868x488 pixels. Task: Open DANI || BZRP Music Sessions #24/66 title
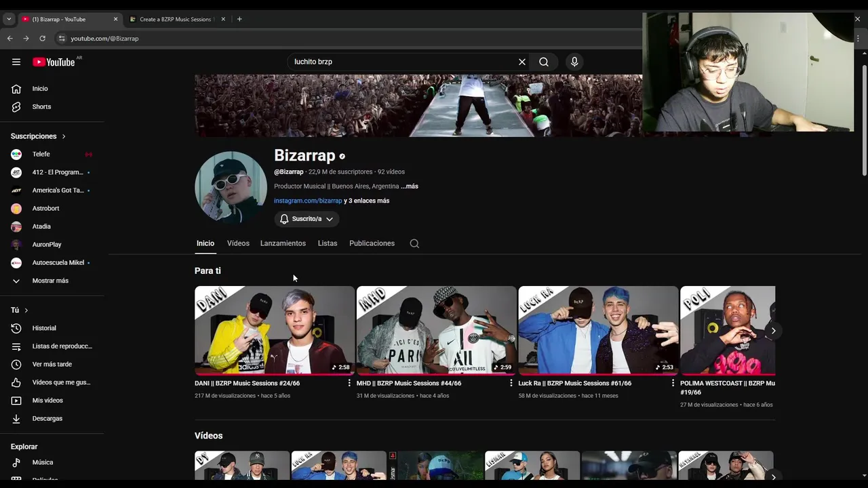tap(247, 384)
